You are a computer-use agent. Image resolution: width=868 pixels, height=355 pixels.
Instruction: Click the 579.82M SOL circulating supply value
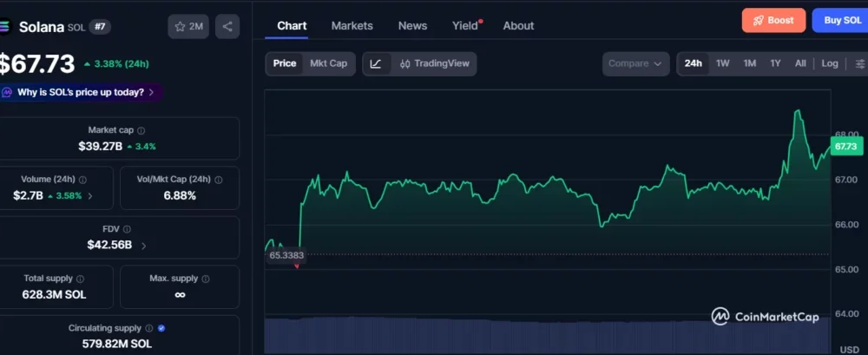click(117, 345)
